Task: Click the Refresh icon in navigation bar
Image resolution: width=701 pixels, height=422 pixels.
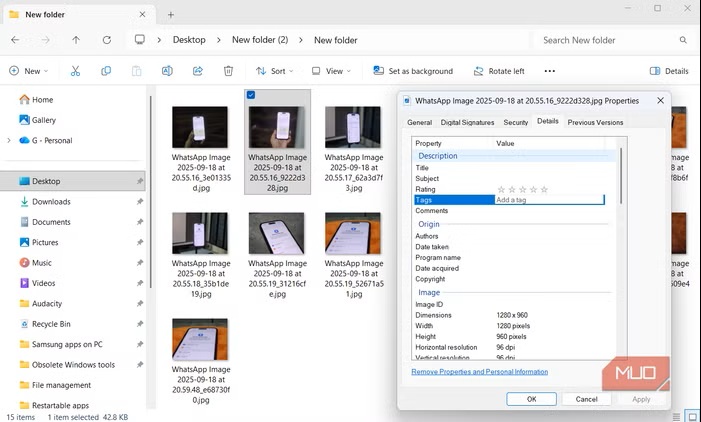Action: click(x=106, y=40)
